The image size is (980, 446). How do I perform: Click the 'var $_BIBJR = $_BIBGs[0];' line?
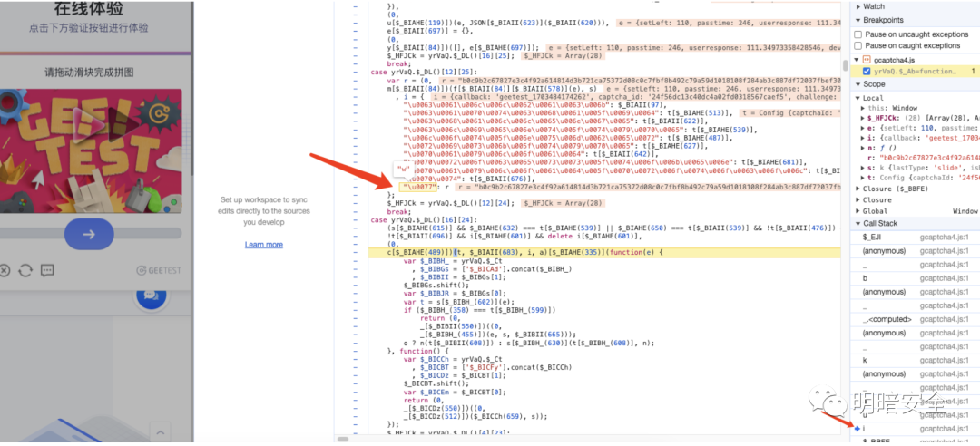455,293
